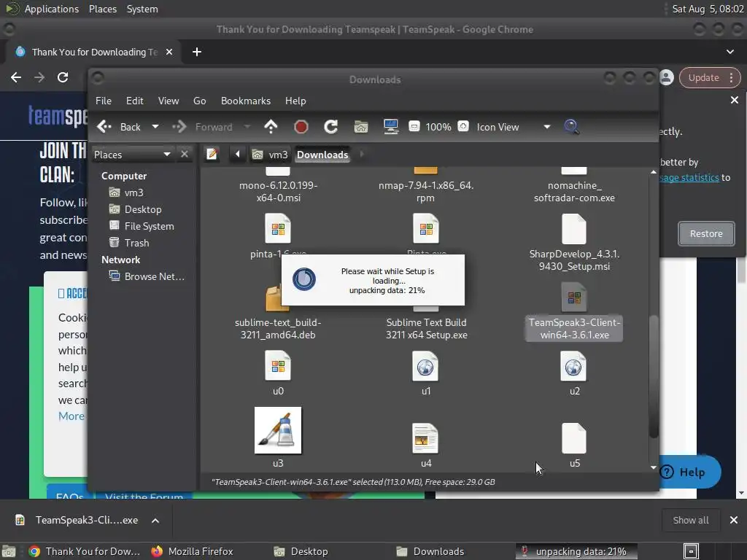Close the Chrome downloads shelf
This screenshot has height=560, width=747.
pos(734,520)
